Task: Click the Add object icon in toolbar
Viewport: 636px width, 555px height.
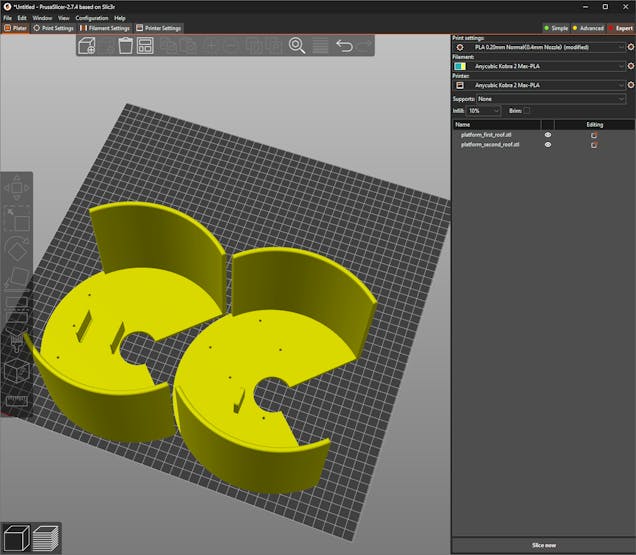Action: click(87, 46)
